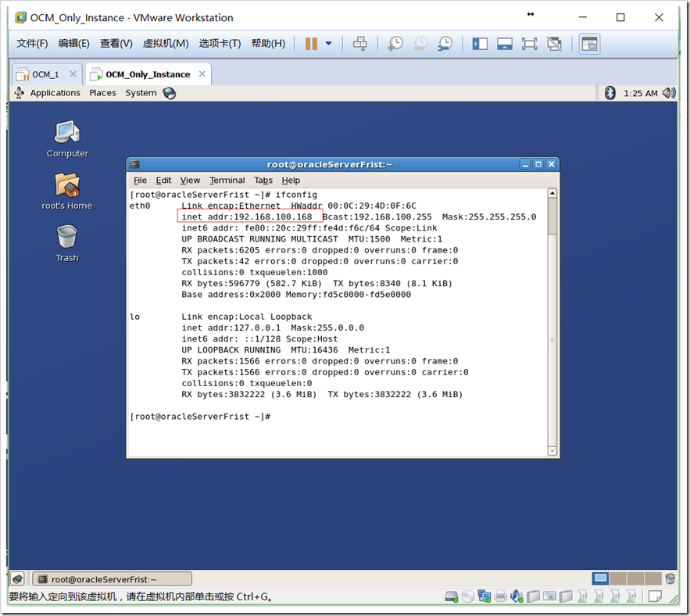This screenshot has width=690, height=616.
Task: Click the Bluetooth panel icon
Action: click(x=610, y=93)
